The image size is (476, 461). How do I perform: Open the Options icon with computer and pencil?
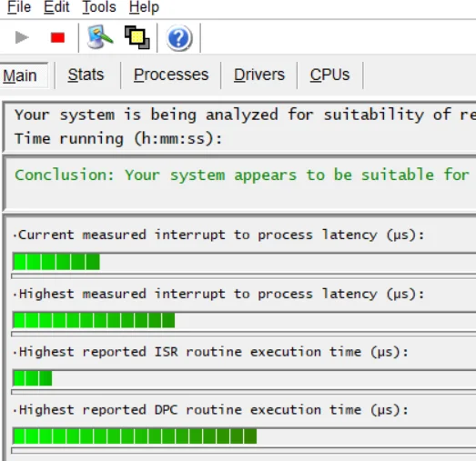click(100, 37)
